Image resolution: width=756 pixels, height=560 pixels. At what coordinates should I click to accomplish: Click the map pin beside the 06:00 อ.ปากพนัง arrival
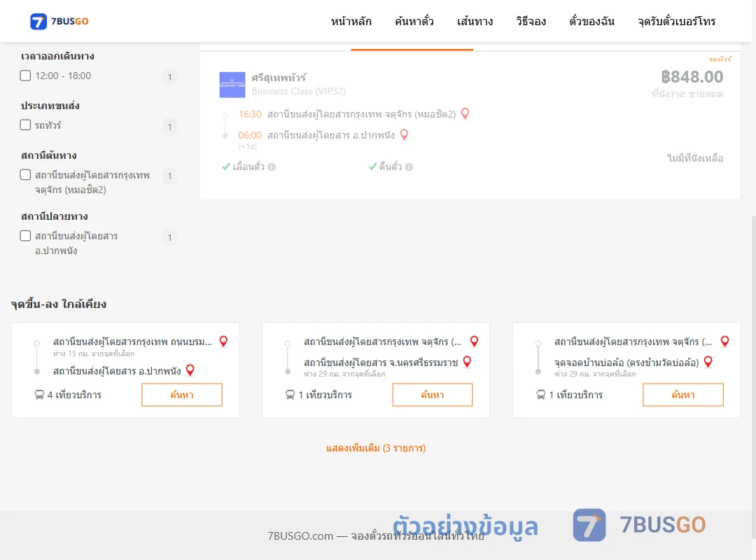pyautogui.click(x=405, y=135)
